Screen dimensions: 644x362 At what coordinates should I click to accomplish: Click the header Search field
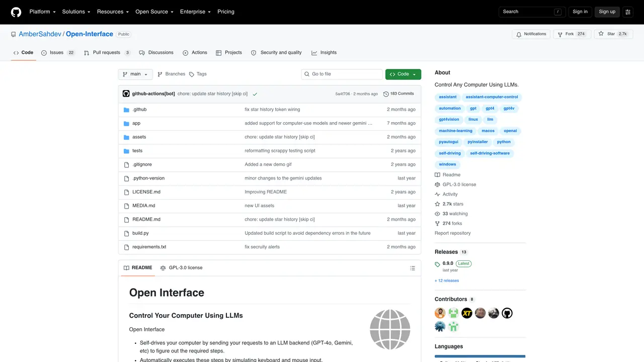(532, 12)
